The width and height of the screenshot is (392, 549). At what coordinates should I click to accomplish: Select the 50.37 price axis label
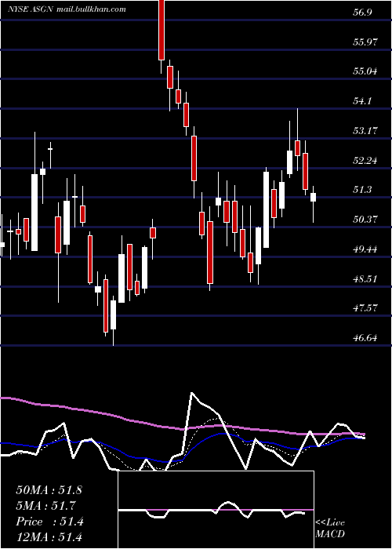pos(365,220)
